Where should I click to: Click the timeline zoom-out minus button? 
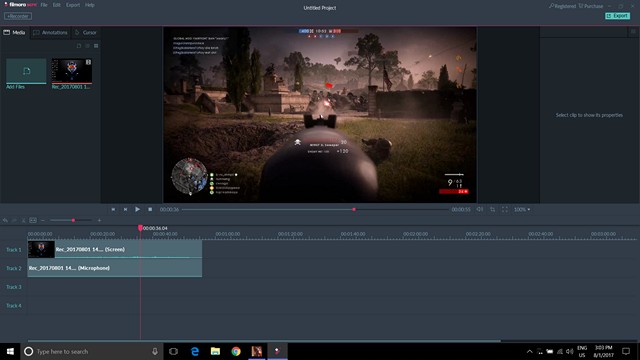pos(43,220)
